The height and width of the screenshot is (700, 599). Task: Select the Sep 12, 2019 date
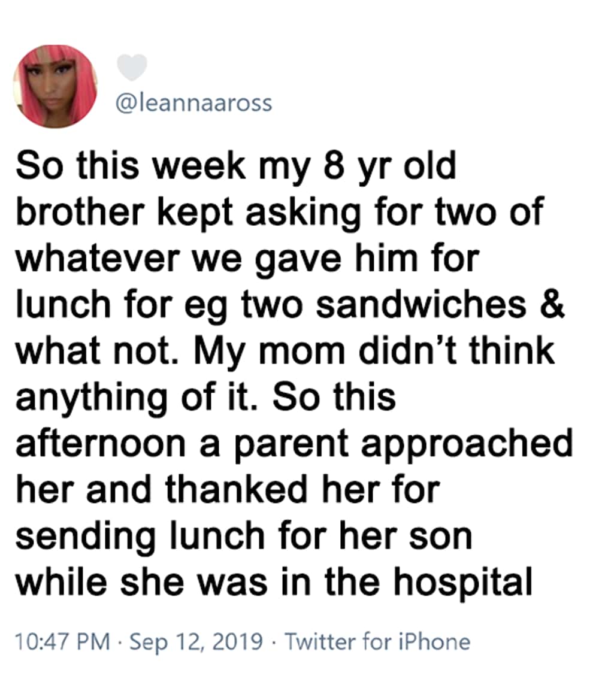click(x=196, y=642)
